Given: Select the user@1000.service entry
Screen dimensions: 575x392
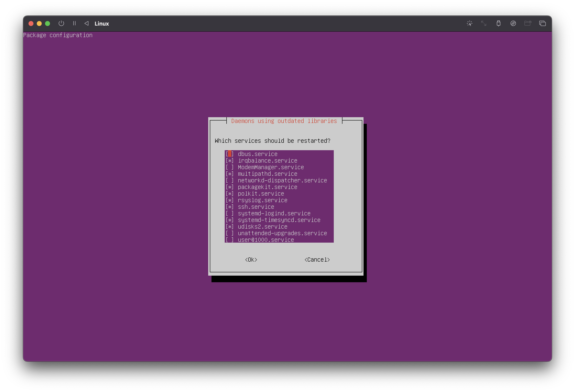Looking at the screenshot, I should pyautogui.click(x=266, y=240).
